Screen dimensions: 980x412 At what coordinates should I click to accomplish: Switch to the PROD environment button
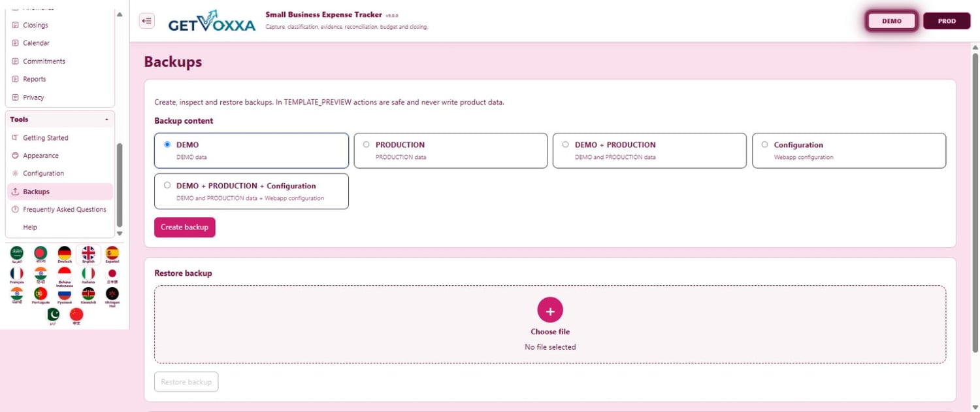point(947,21)
